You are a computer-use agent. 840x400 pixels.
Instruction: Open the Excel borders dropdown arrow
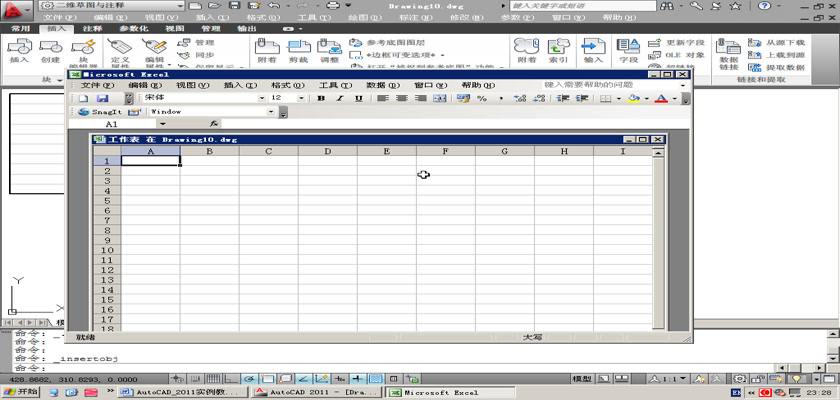(x=619, y=99)
